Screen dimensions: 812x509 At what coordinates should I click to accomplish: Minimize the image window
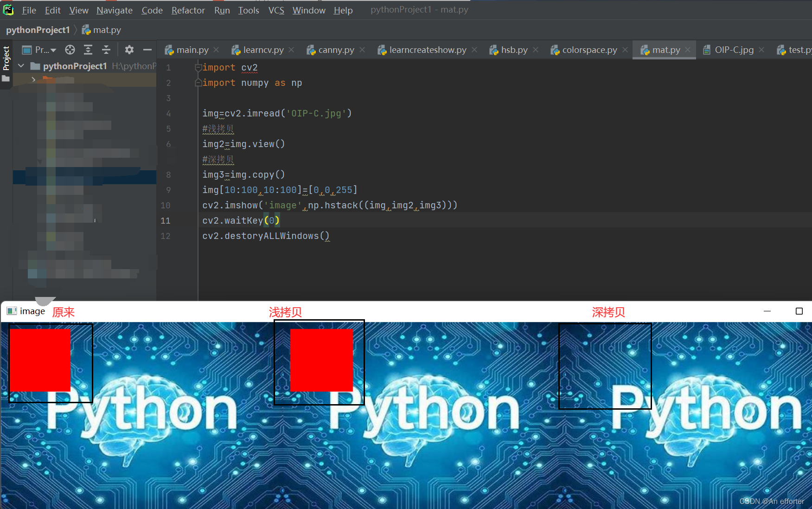(767, 311)
